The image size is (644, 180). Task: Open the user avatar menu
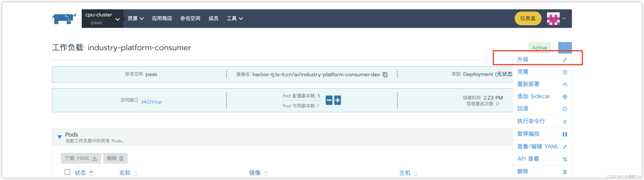[556, 19]
